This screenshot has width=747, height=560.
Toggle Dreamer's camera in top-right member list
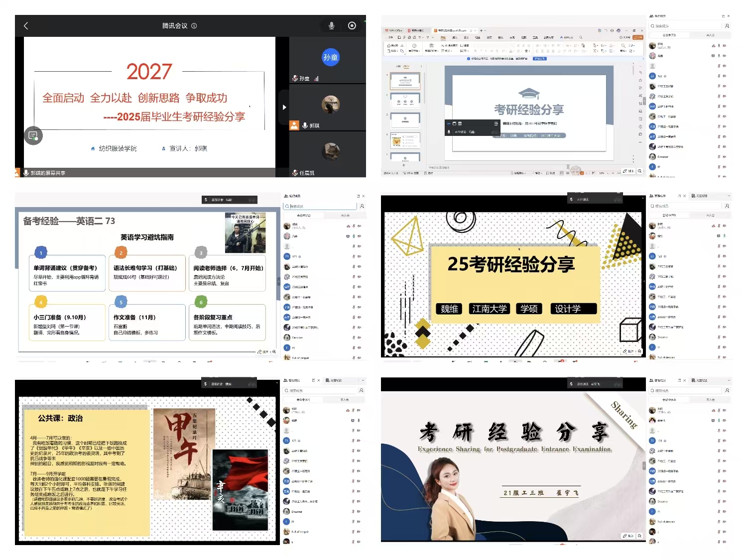pos(725,157)
